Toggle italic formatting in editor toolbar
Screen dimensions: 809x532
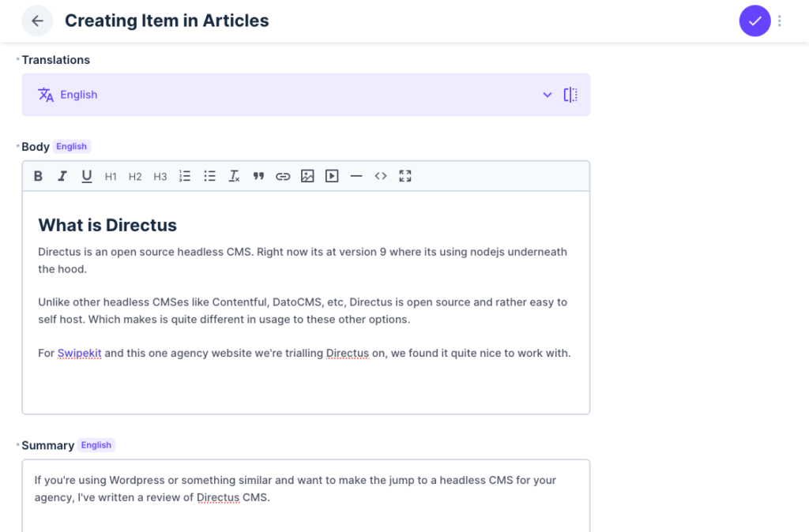click(62, 176)
